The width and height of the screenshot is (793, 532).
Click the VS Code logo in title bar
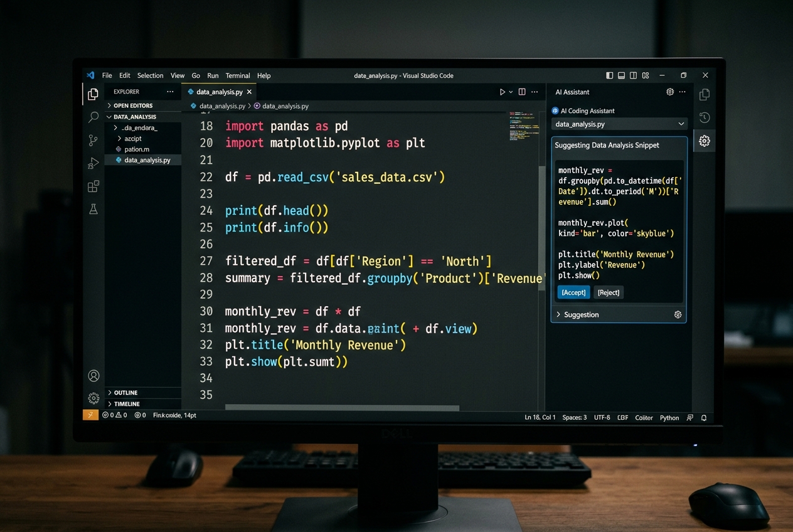coord(90,75)
